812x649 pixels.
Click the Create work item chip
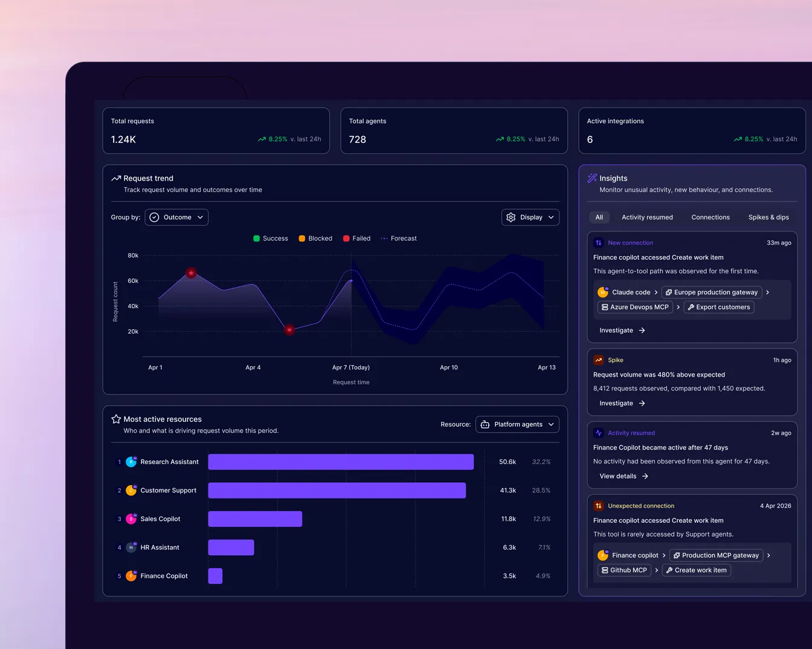coord(697,570)
